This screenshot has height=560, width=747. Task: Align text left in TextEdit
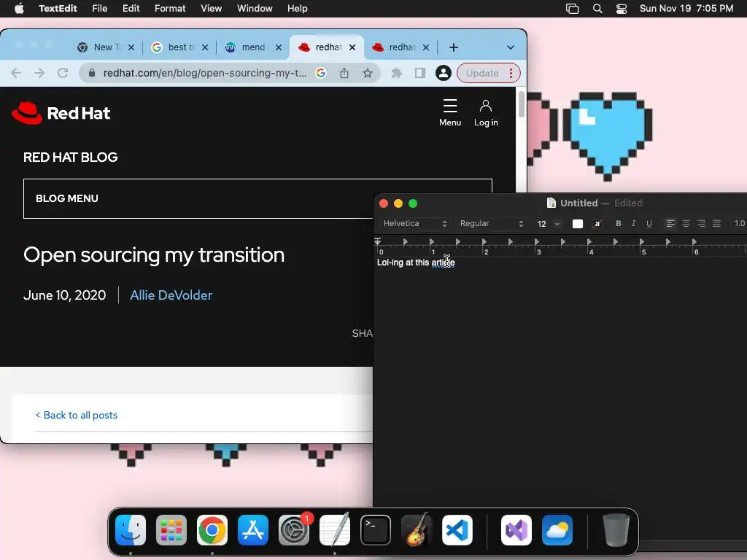pyautogui.click(x=670, y=223)
